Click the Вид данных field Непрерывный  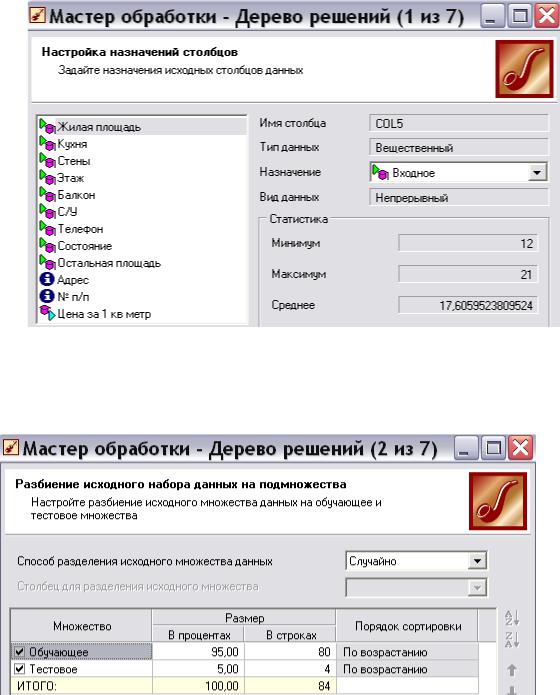coord(458,198)
